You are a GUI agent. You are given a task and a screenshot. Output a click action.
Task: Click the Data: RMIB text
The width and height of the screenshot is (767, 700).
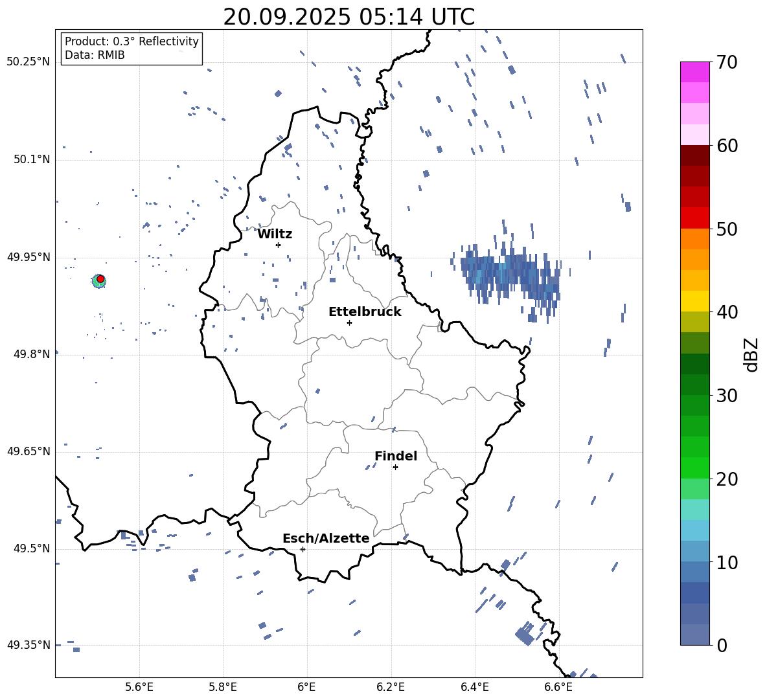(95, 55)
